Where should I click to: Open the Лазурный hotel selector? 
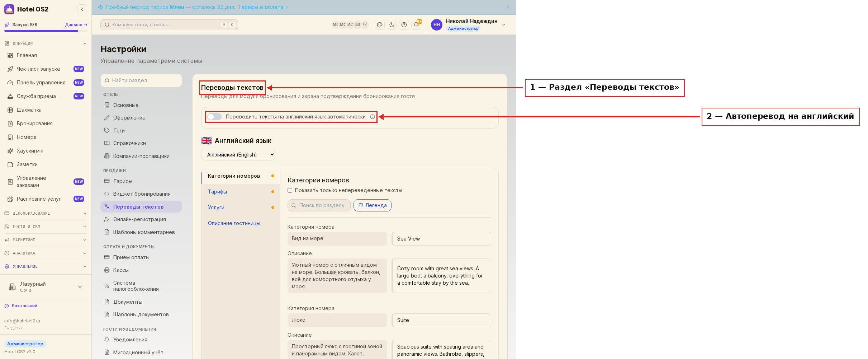46,287
